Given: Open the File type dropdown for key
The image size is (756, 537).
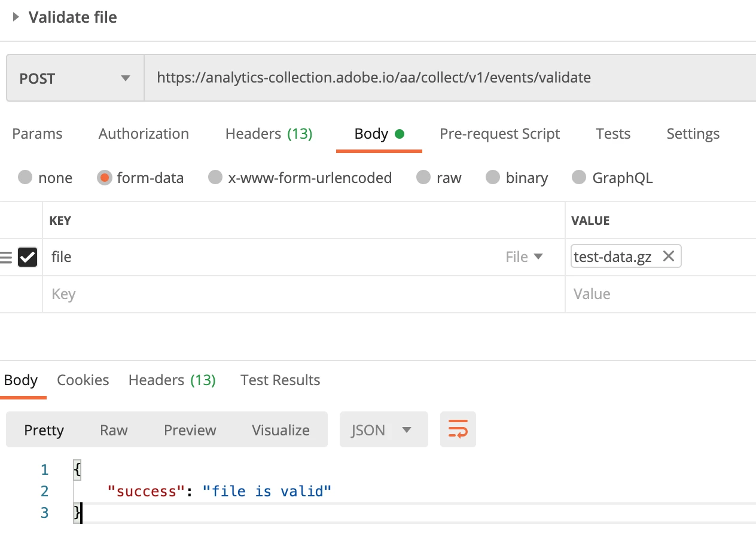Looking at the screenshot, I should click(x=524, y=257).
